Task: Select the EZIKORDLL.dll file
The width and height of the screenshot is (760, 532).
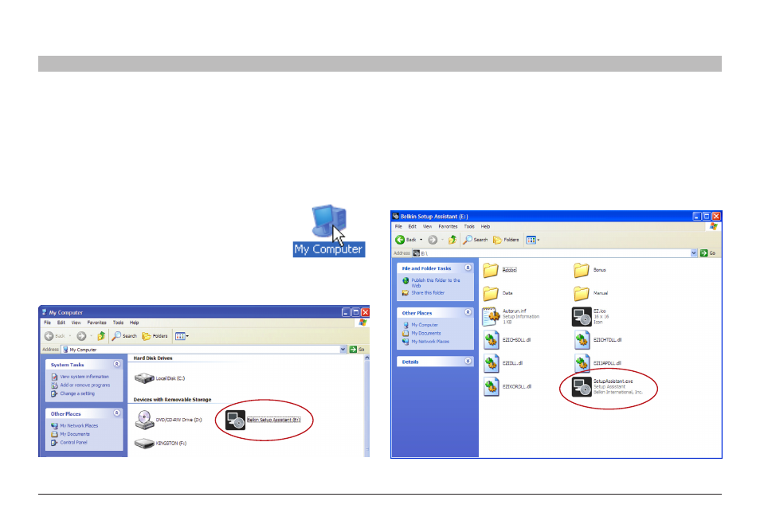Action: (507, 386)
